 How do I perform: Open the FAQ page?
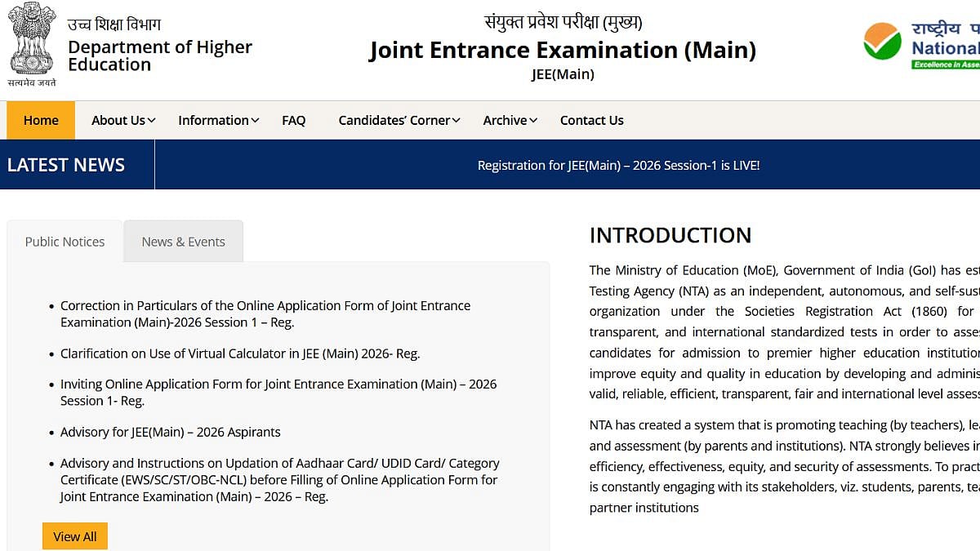click(294, 120)
